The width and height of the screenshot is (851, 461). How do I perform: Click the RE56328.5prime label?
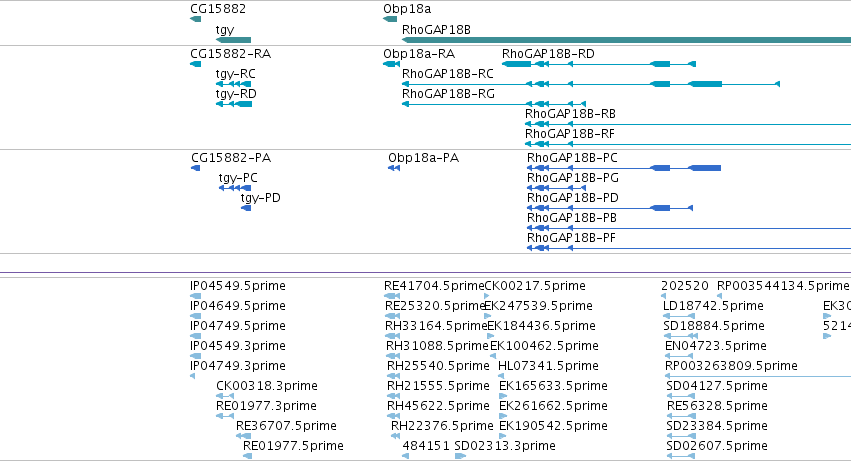tap(717, 407)
